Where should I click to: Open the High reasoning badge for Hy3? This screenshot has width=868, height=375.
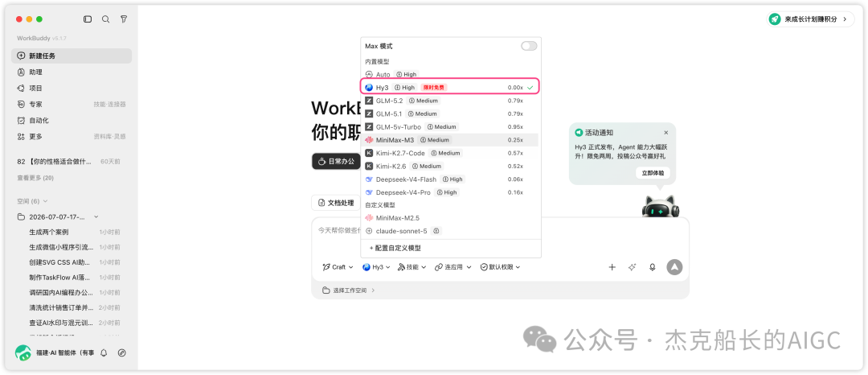404,88
